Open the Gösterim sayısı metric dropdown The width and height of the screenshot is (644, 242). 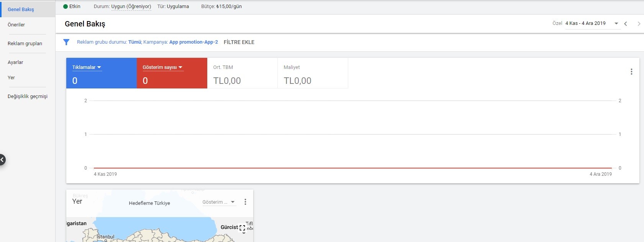163,67
